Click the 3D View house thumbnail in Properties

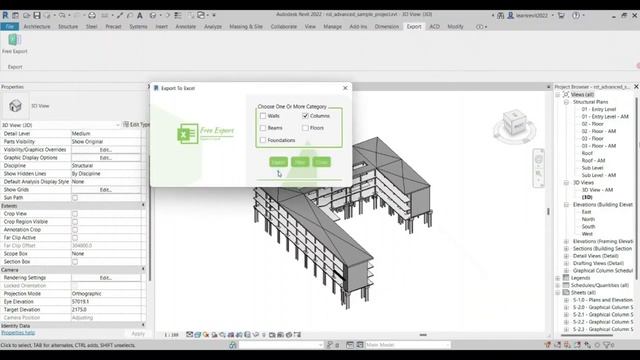tap(15, 106)
